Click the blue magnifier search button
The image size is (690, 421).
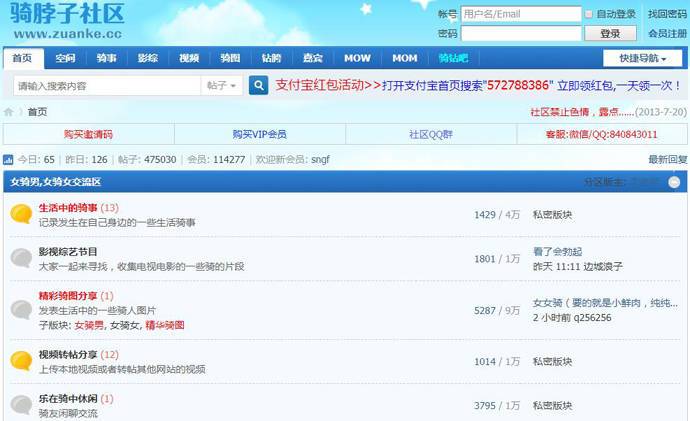(258, 85)
